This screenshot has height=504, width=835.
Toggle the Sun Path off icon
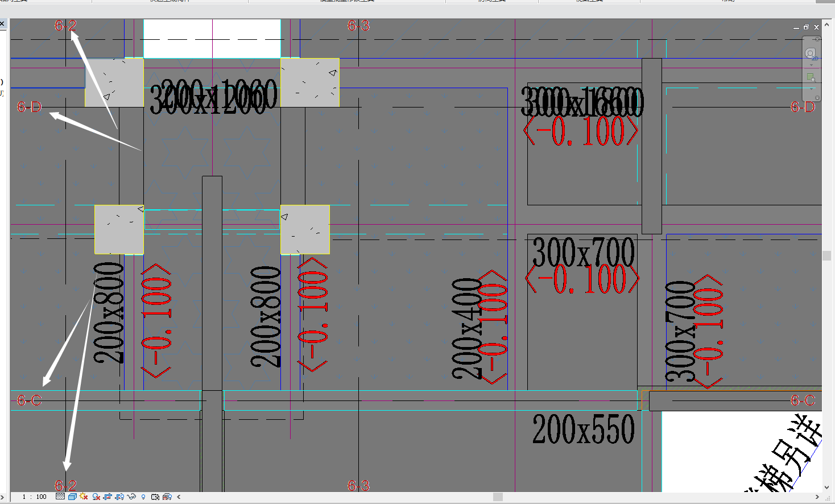[x=84, y=497]
